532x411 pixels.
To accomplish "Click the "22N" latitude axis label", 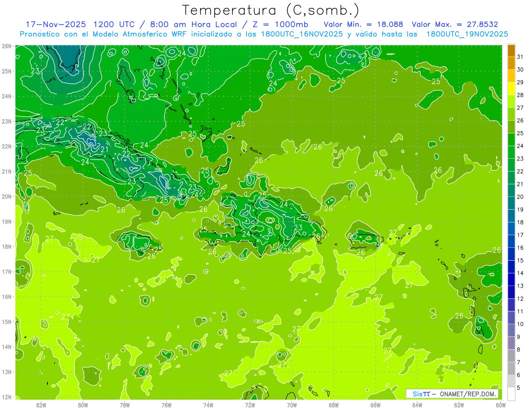I will [x=6, y=146].
